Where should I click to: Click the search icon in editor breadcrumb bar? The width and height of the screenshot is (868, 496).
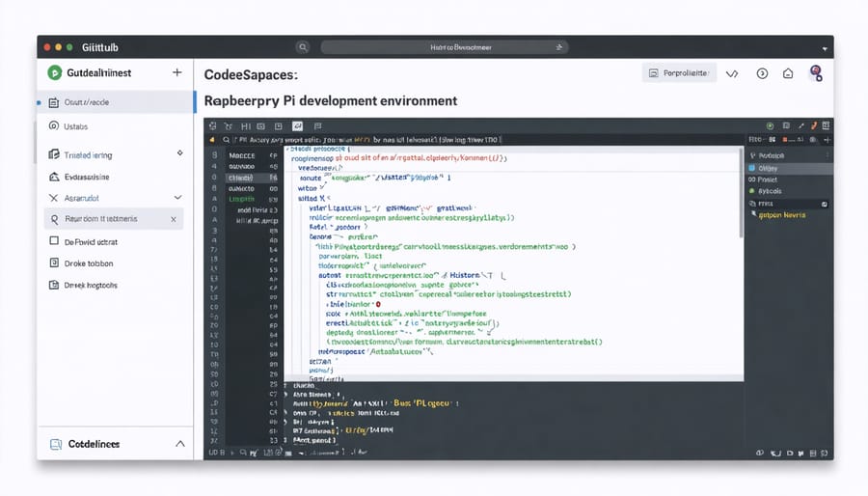click(227, 140)
